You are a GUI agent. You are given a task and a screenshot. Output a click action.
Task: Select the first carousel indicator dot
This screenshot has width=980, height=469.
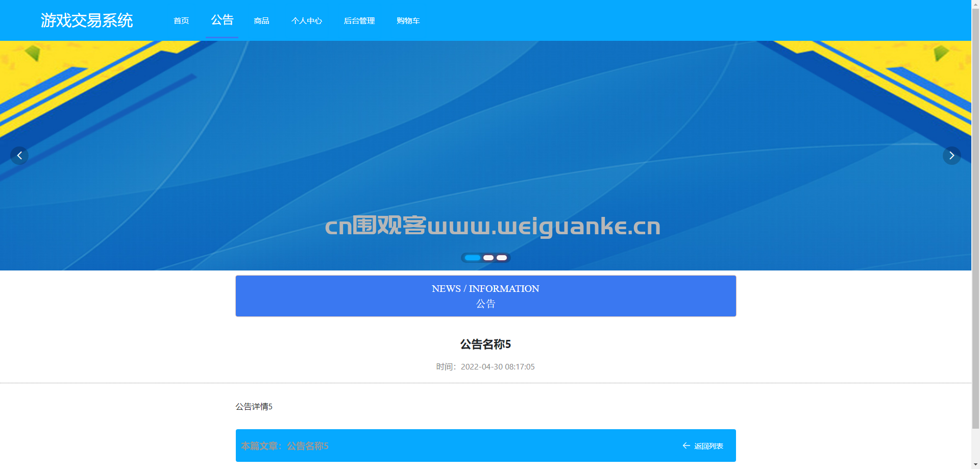[x=473, y=258]
